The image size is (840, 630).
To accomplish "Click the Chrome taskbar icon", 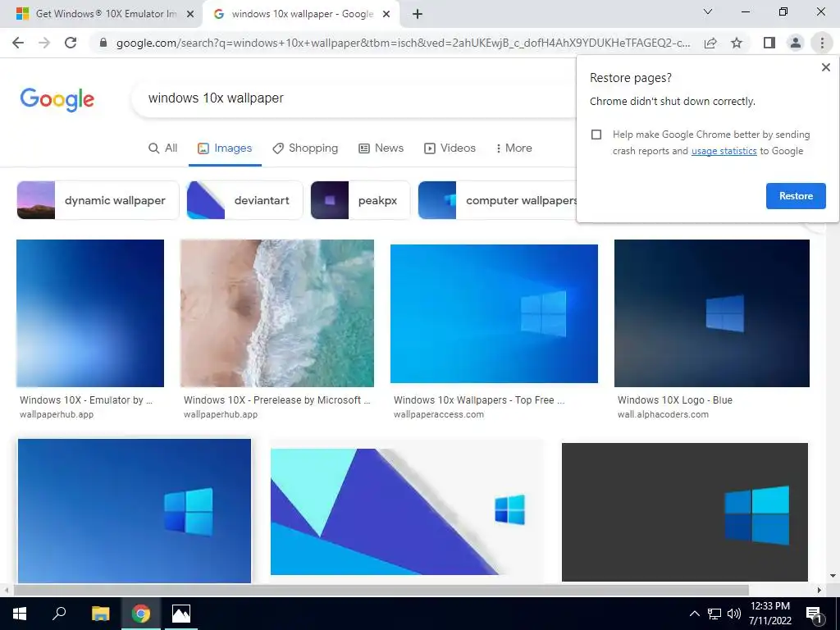I will tap(141, 614).
